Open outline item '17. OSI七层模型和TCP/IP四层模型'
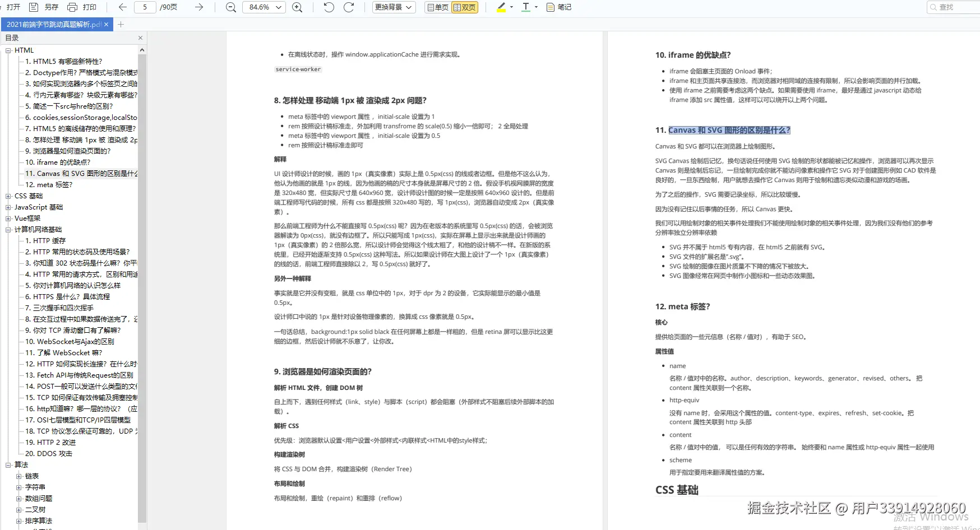980x530 pixels. [x=78, y=420]
